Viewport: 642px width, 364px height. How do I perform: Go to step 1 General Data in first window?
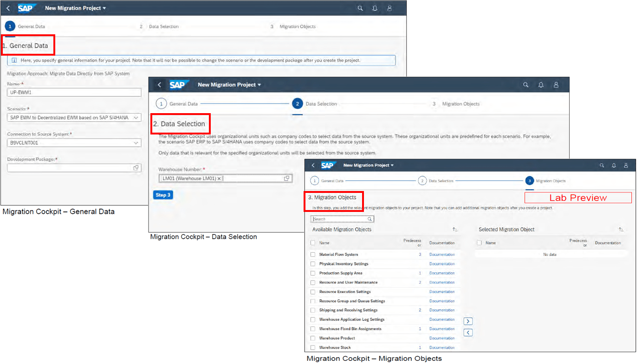click(26, 26)
